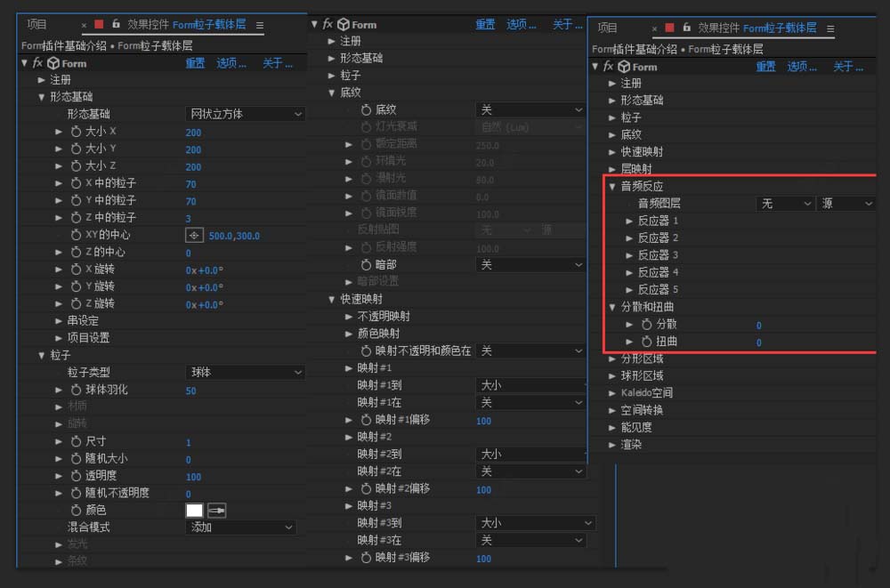Toggle the 扭曲 stopwatch icon
This screenshot has height=588, width=890.
(x=646, y=342)
